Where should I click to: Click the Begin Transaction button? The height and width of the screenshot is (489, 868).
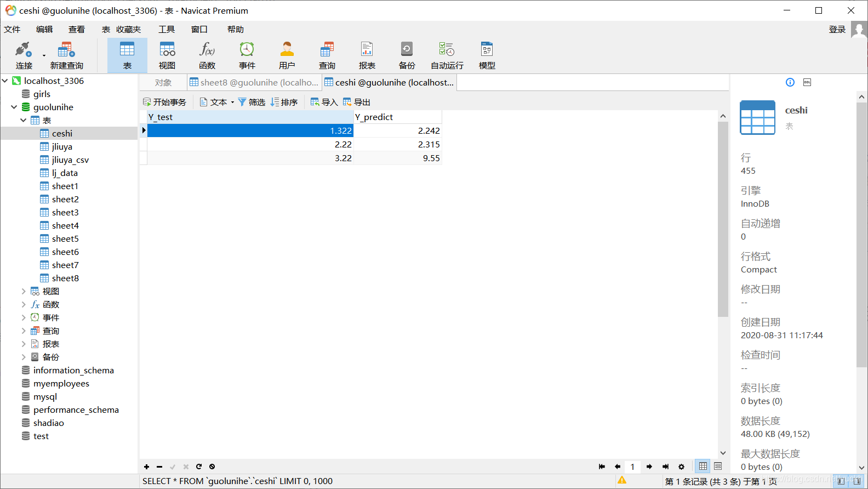pyautogui.click(x=164, y=102)
